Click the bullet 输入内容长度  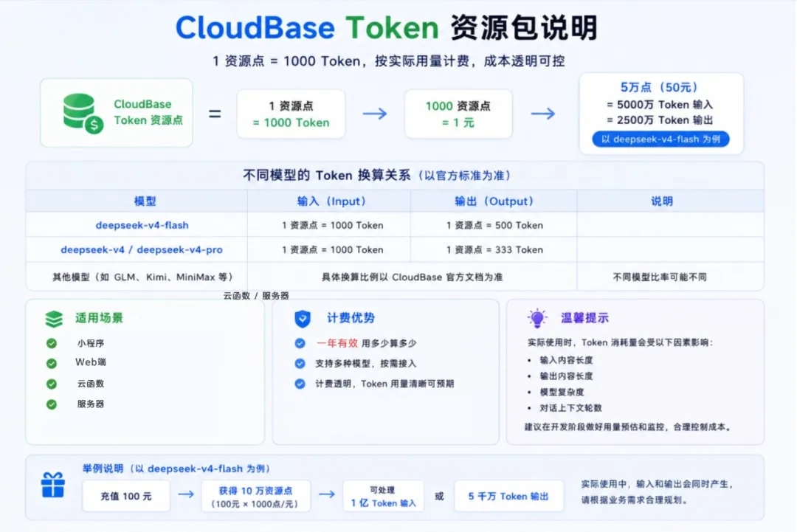pos(566,360)
